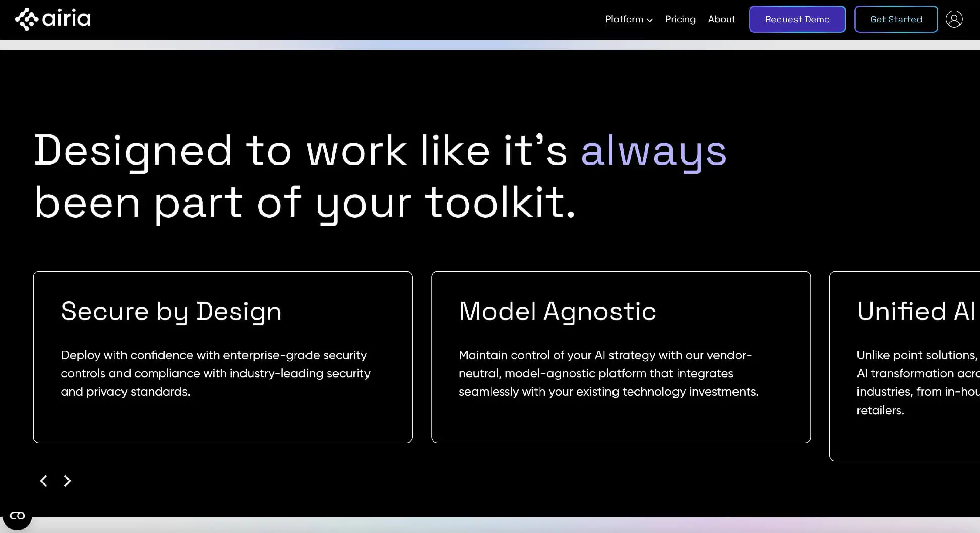Open the Pricing page
Image resolution: width=980 pixels, height=533 pixels.
pos(680,19)
